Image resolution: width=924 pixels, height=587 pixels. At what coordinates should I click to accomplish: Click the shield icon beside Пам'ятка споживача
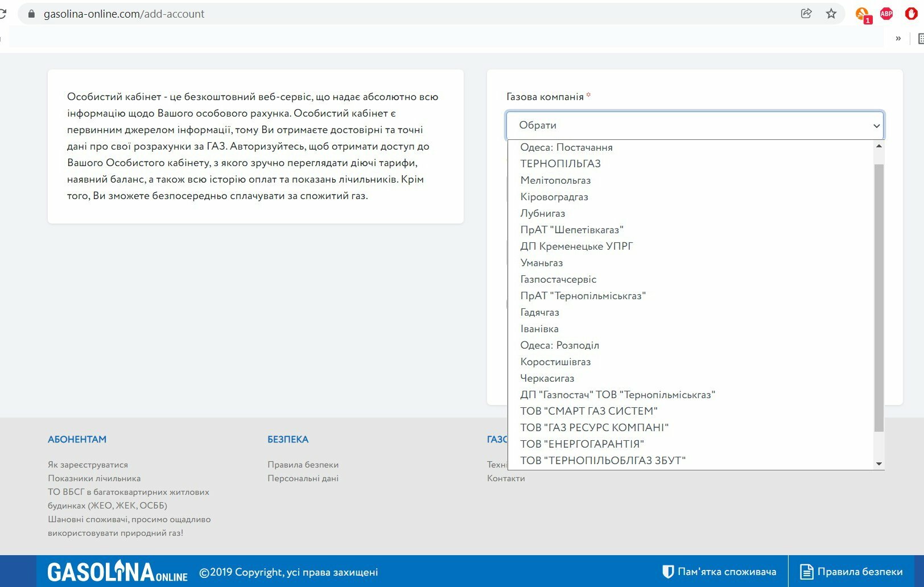pos(668,572)
